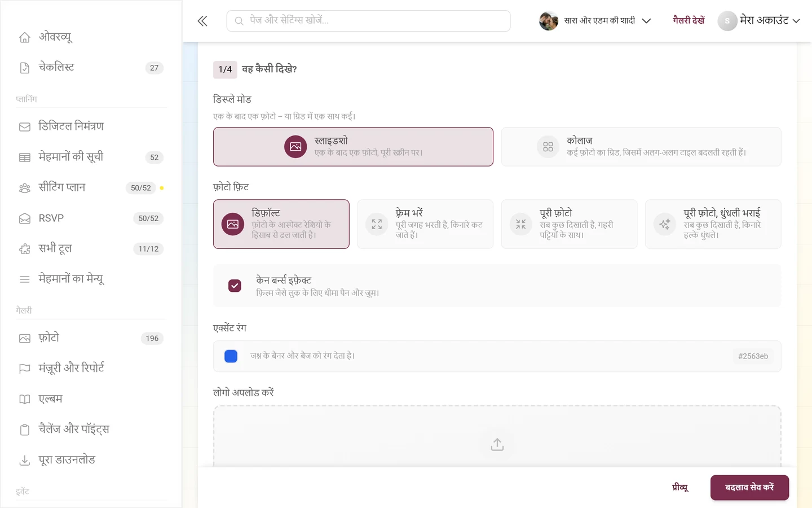Choose पूरी फ़ोटो photo fit option
Image resolution: width=812 pixels, height=508 pixels.
570,224
